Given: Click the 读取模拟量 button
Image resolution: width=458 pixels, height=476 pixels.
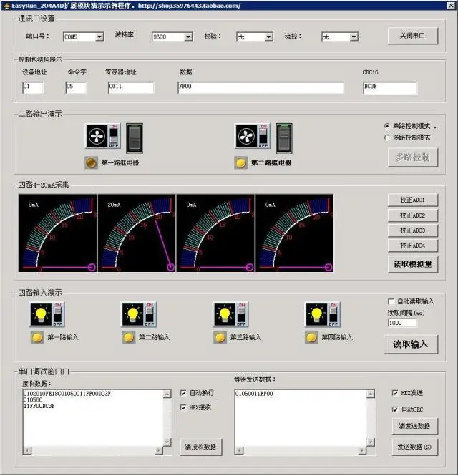Looking at the screenshot, I should coord(413,264).
